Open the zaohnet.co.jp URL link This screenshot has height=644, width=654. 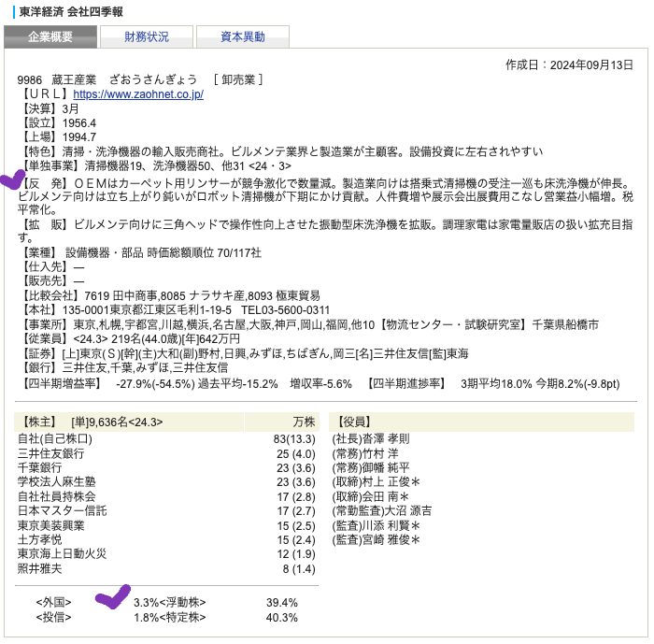[x=138, y=94]
